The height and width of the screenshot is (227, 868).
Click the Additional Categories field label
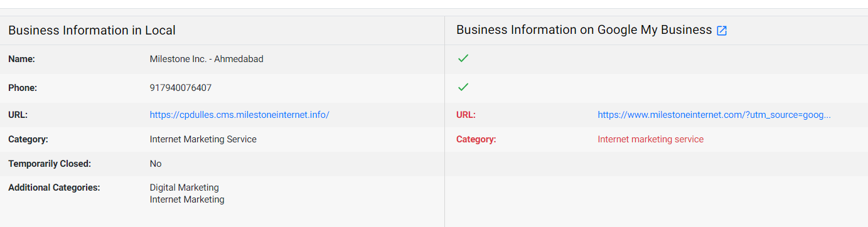tap(54, 187)
